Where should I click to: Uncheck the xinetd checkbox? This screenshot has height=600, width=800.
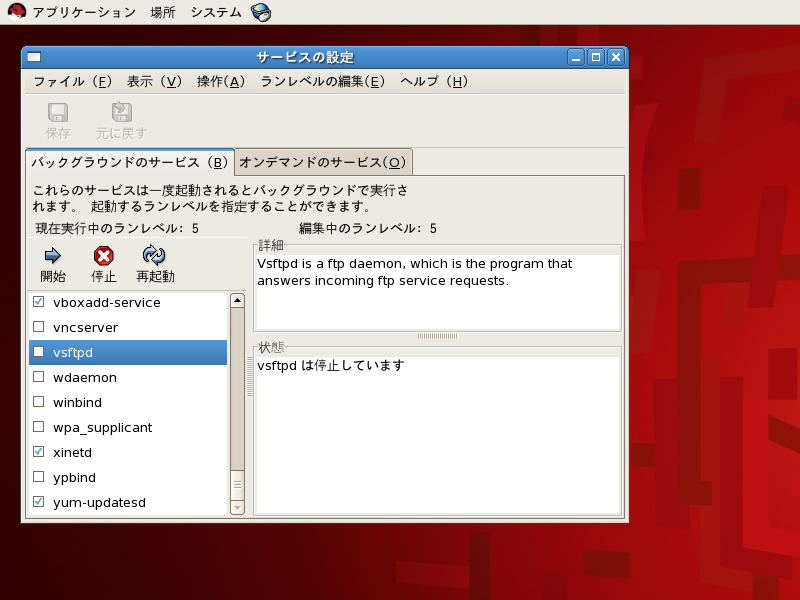tap(38, 452)
